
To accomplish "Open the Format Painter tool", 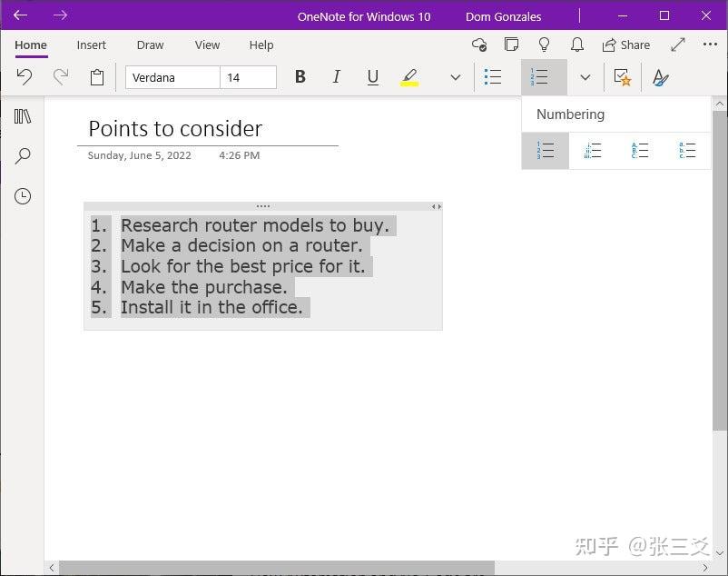I will [661, 77].
